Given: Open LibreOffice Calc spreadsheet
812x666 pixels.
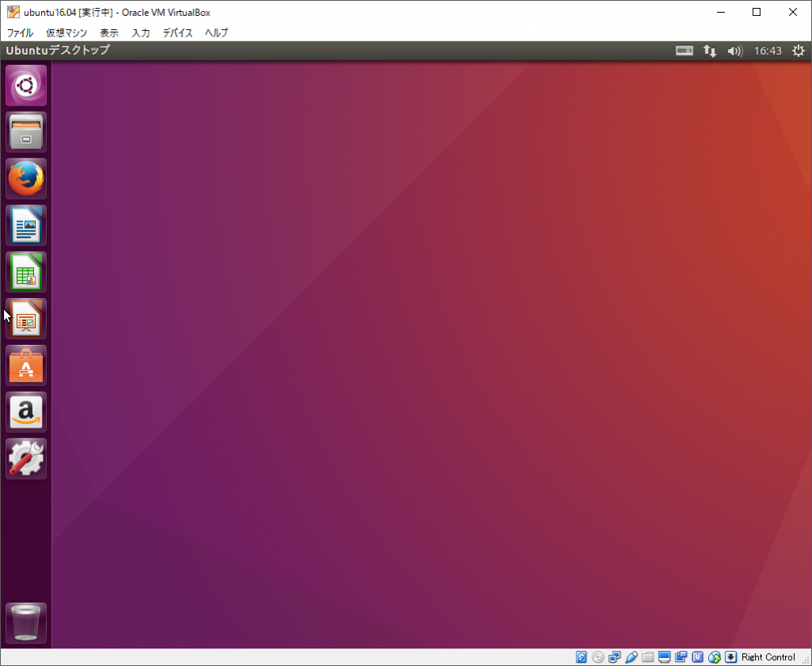Looking at the screenshot, I should (x=25, y=272).
